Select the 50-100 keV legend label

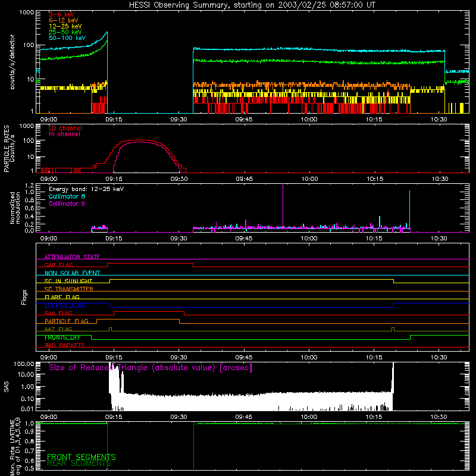point(67,38)
